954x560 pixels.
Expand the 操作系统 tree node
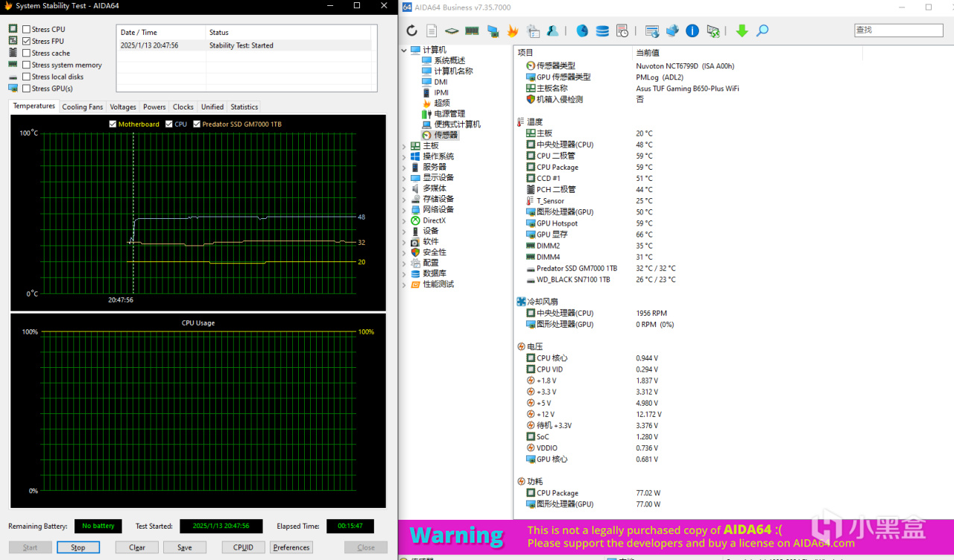click(x=405, y=156)
